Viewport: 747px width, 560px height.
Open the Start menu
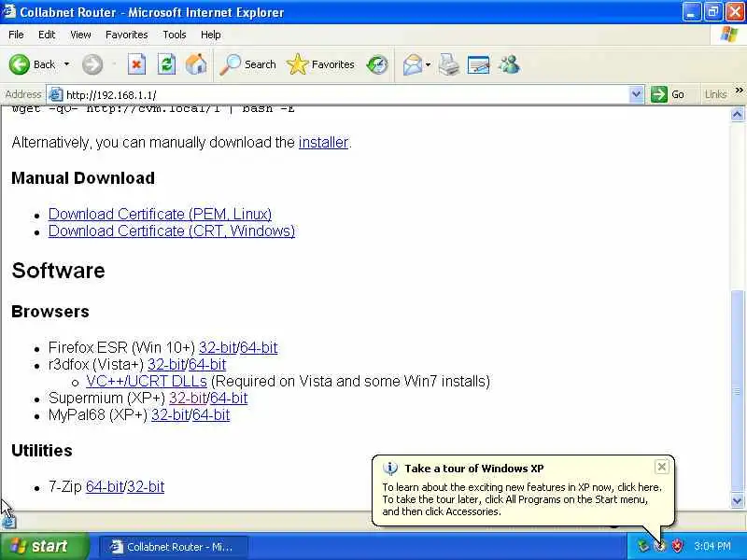44,546
